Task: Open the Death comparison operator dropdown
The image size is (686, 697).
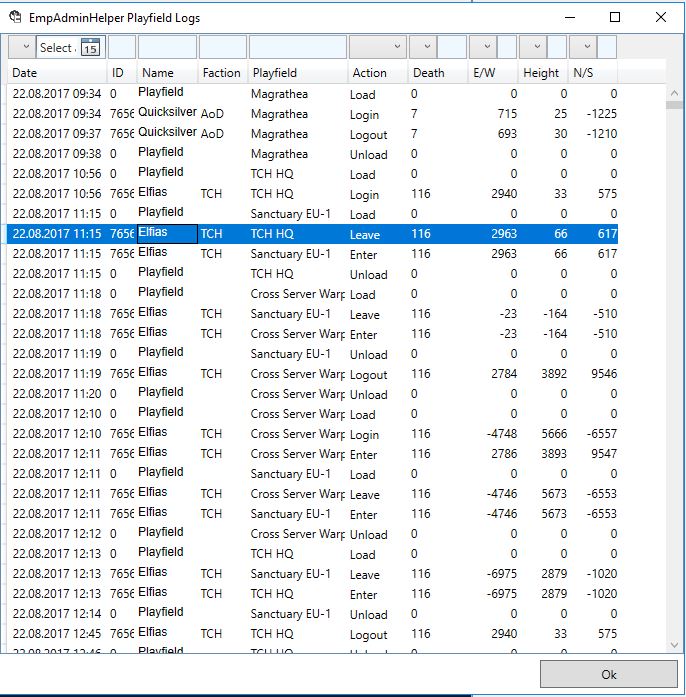Action: 423,47
